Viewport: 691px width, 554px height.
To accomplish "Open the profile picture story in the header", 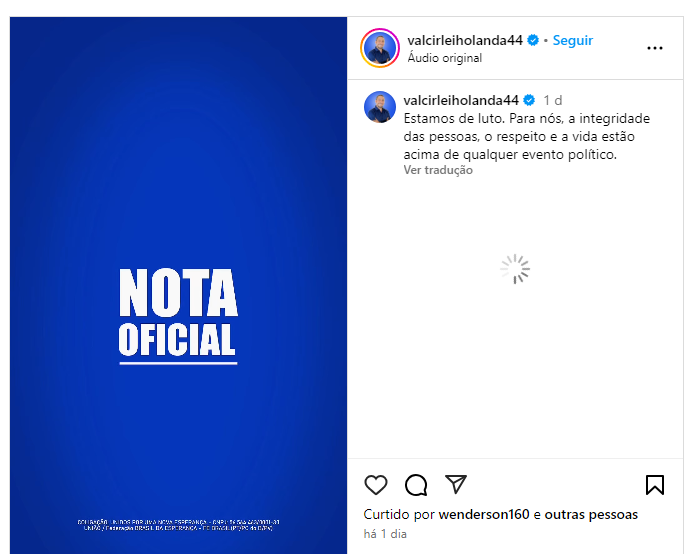I will (380, 47).
